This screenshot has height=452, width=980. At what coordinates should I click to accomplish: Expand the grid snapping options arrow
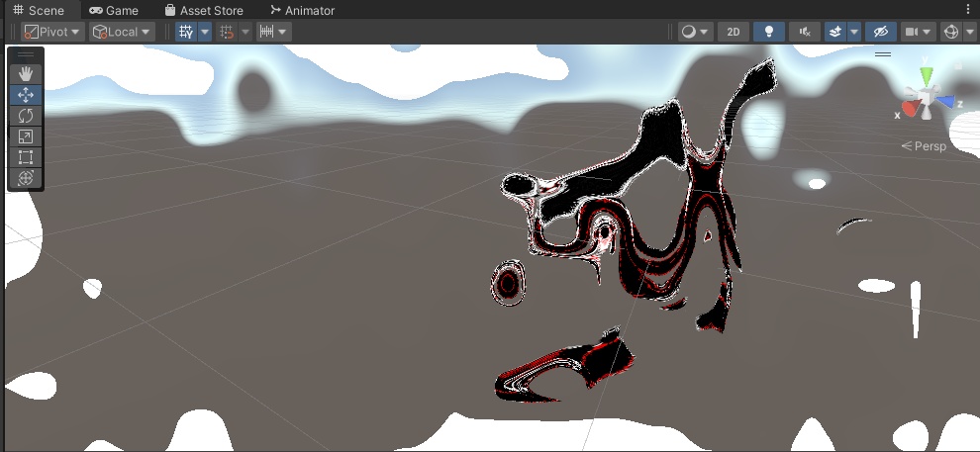pos(245,32)
